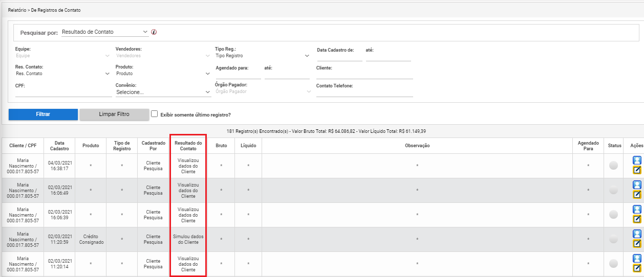Click Maria Nascimento cell in 04/03/2021 16:38:17 row
Screen dimensions: 644x277
click(23, 166)
